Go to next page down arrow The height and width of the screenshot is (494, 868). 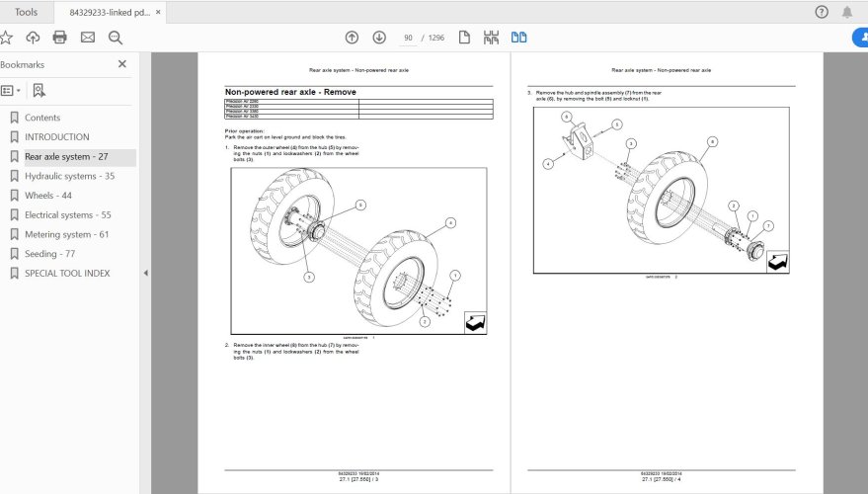(379, 38)
